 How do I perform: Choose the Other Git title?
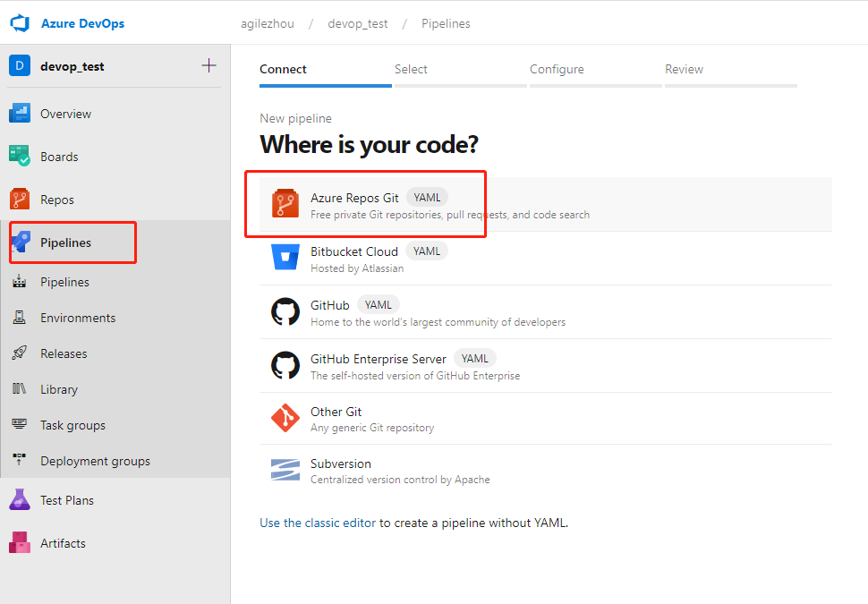(x=336, y=412)
